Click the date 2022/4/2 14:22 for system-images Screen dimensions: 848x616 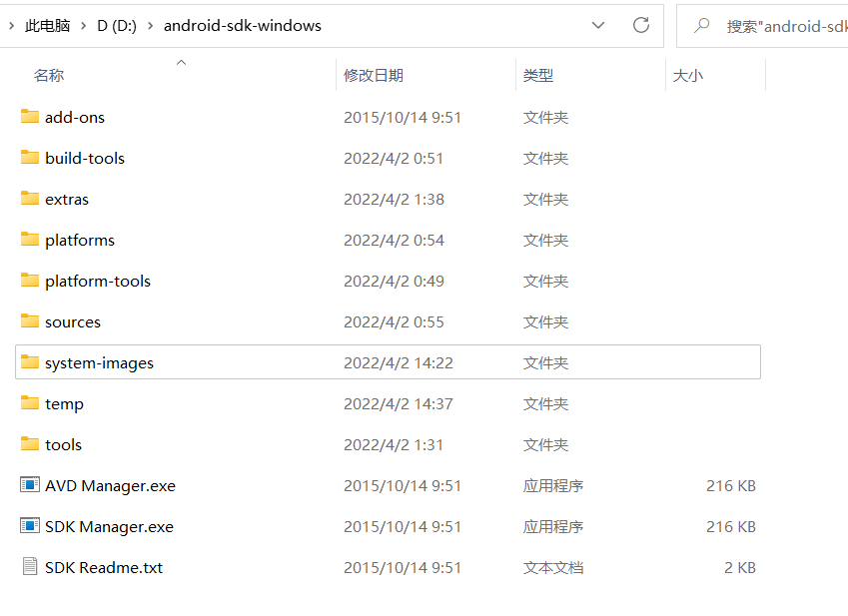tap(399, 363)
